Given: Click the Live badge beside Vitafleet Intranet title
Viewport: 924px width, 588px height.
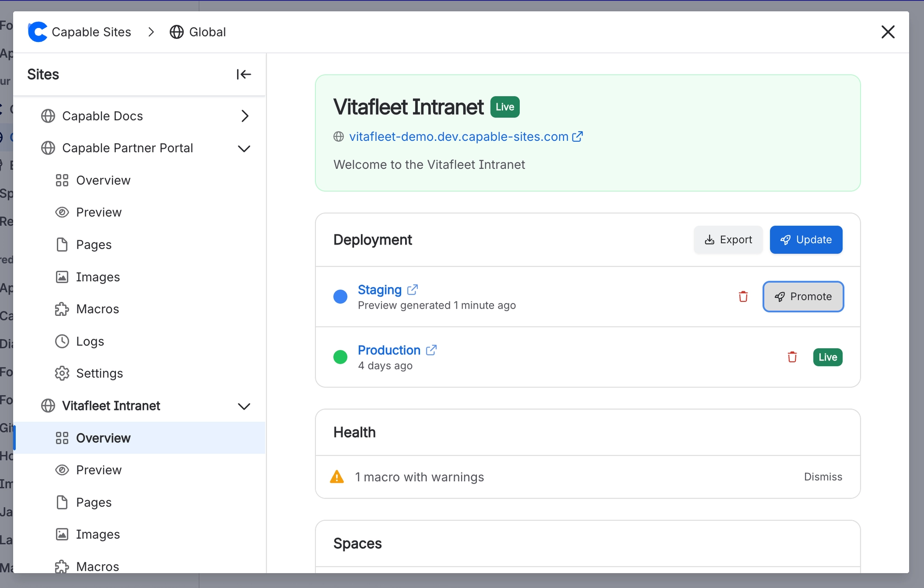Looking at the screenshot, I should pyautogui.click(x=505, y=107).
